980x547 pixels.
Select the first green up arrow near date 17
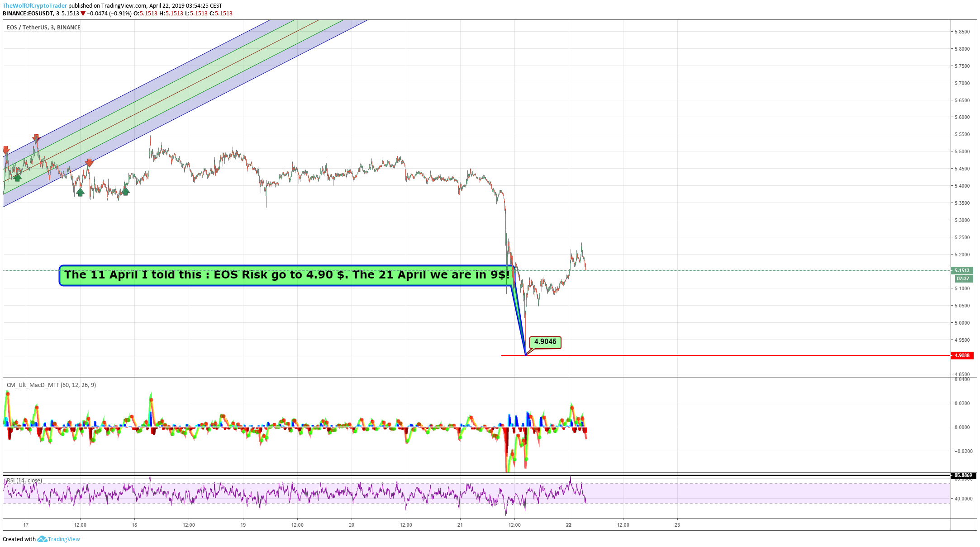coord(17,178)
